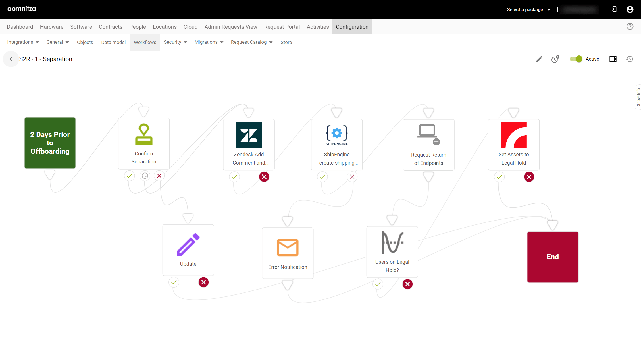Open the Objects configuration link
This screenshot has height=364, width=641.
(x=85, y=42)
